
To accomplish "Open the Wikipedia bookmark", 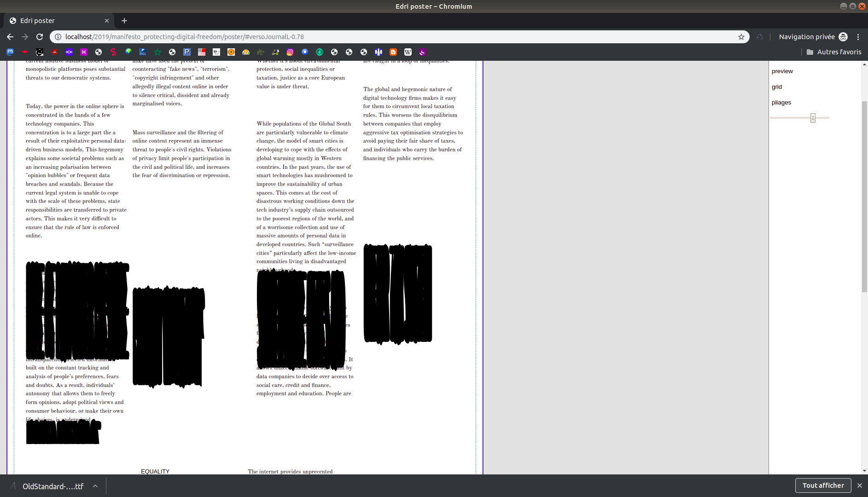I will tap(408, 52).
